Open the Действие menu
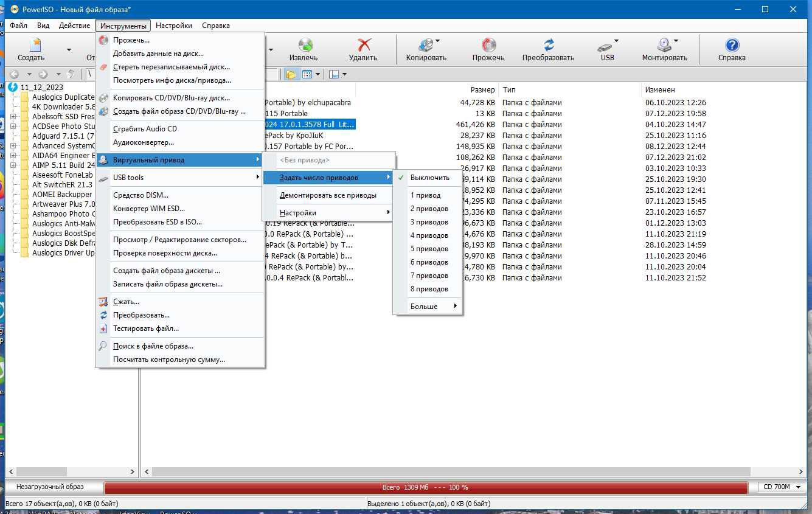The image size is (812, 514). 74,26
